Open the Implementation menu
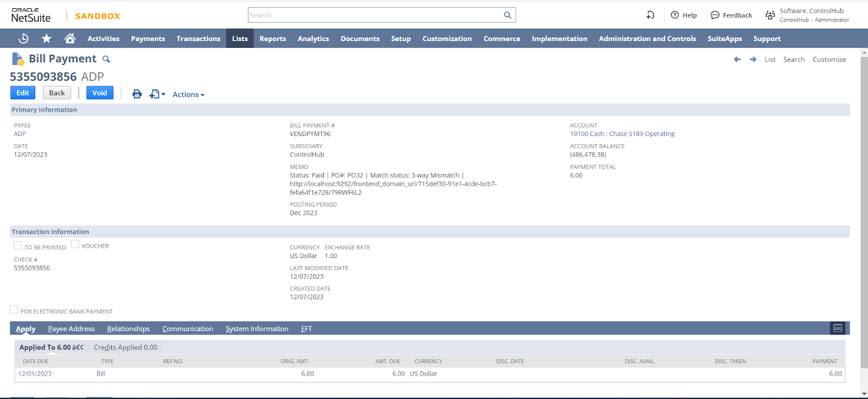868x399 pixels. pos(559,38)
